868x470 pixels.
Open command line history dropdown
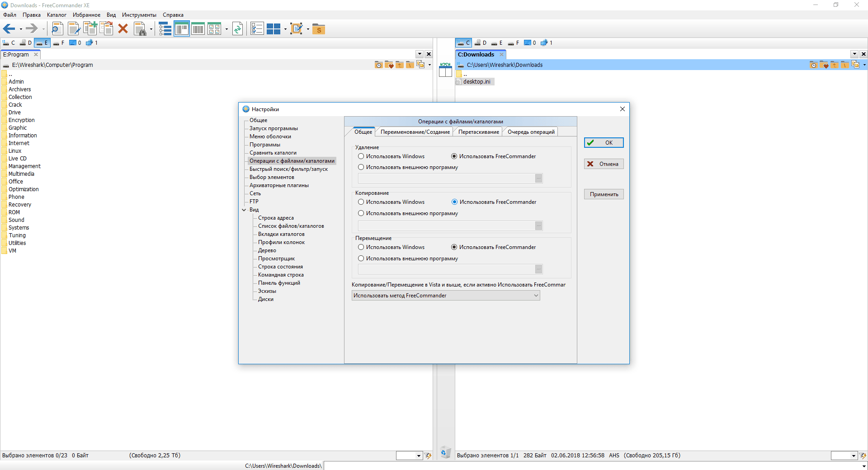click(864, 466)
